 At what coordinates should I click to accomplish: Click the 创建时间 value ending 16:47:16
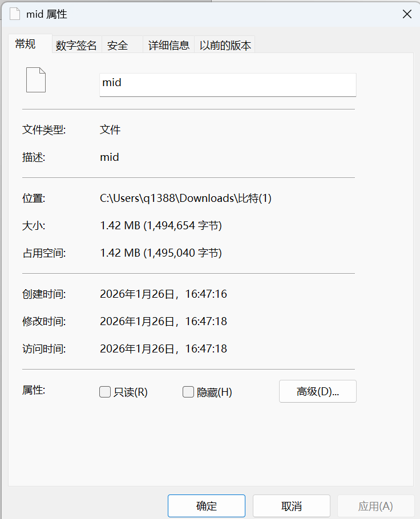click(x=163, y=294)
